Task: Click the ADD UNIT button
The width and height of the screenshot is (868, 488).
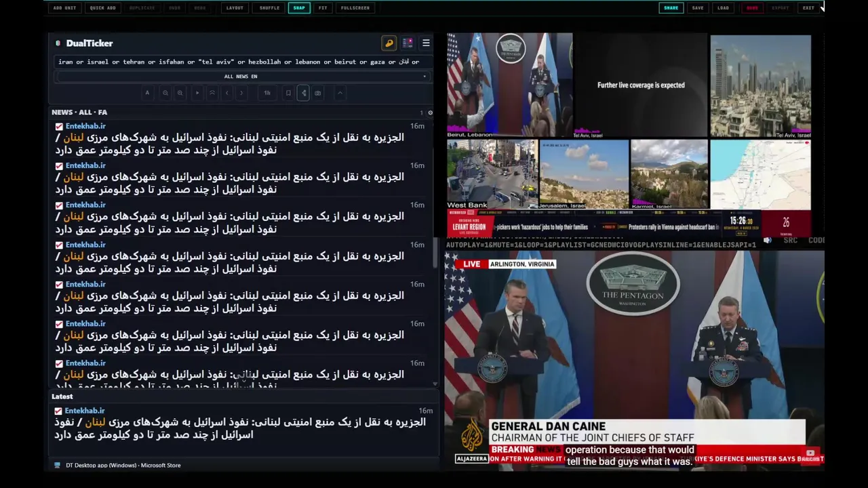Action: [64, 8]
